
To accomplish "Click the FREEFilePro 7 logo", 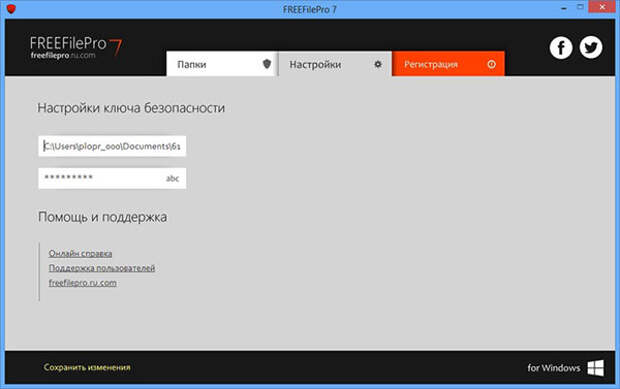I will tap(76, 47).
